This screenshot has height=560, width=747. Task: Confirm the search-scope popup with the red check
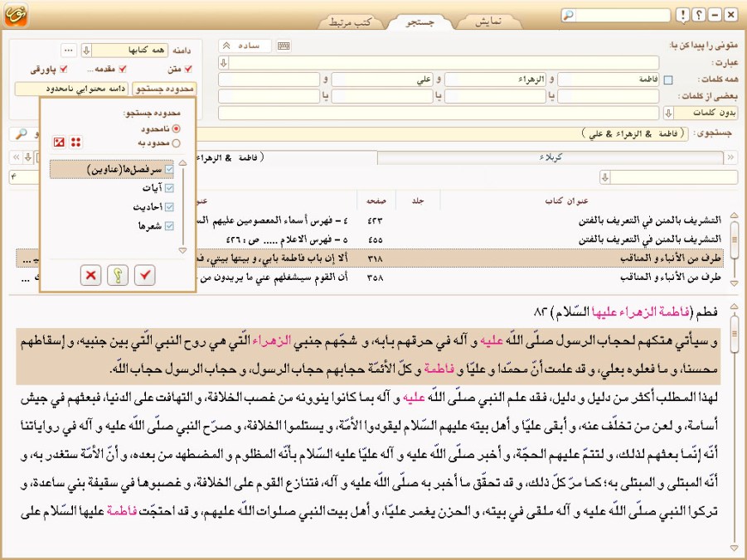click(x=145, y=275)
